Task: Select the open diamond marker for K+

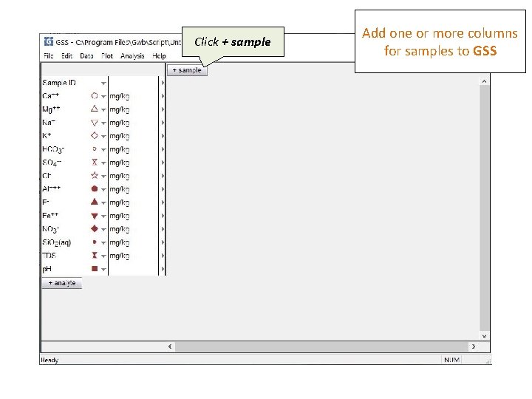Action: (95, 136)
